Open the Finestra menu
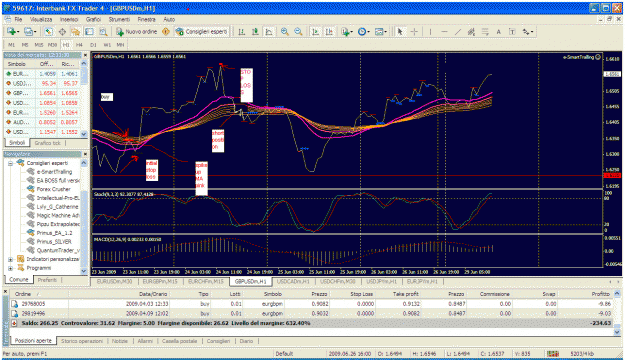Screen dimensions: 625x360 (x=146, y=19)
